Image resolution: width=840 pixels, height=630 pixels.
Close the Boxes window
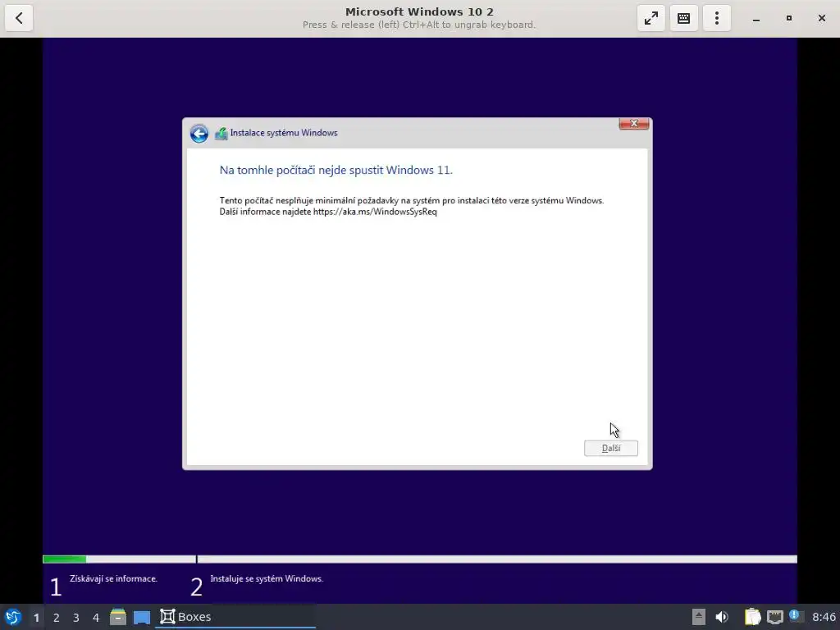822,18
